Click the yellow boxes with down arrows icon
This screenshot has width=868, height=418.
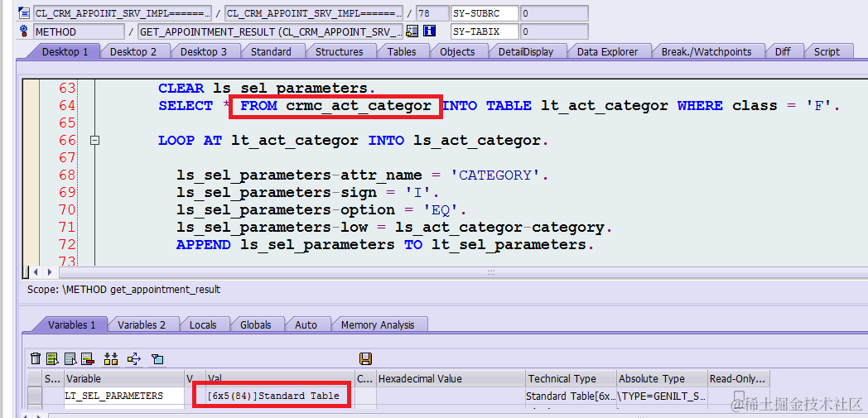pos(111,359)
